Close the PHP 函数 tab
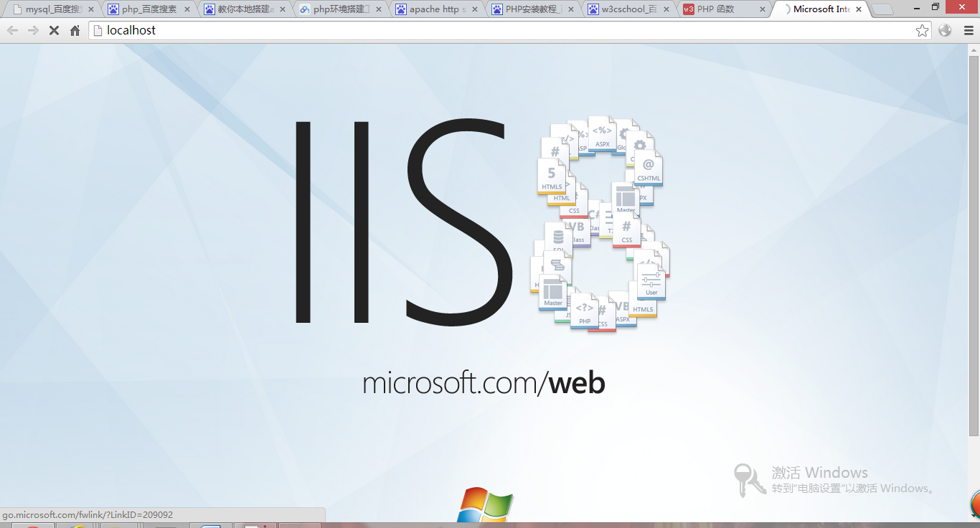Screen dimensions: 980x528 click(x=763, y=9)
